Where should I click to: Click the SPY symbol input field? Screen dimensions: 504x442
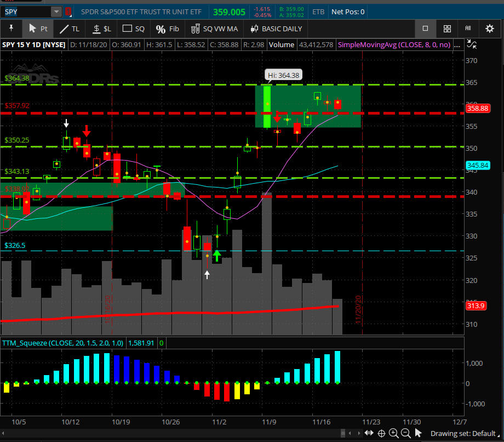tap(26, 12)
